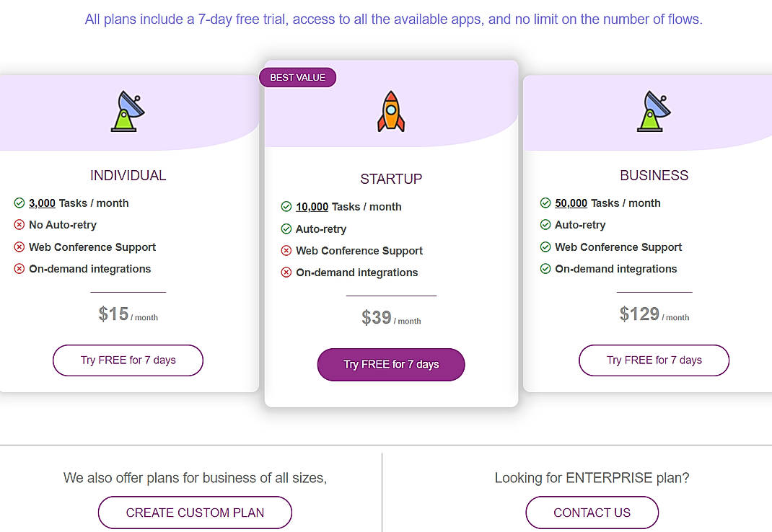
Task: Click green check beside Business Auto-retry
Action: (x=547, y=225)
